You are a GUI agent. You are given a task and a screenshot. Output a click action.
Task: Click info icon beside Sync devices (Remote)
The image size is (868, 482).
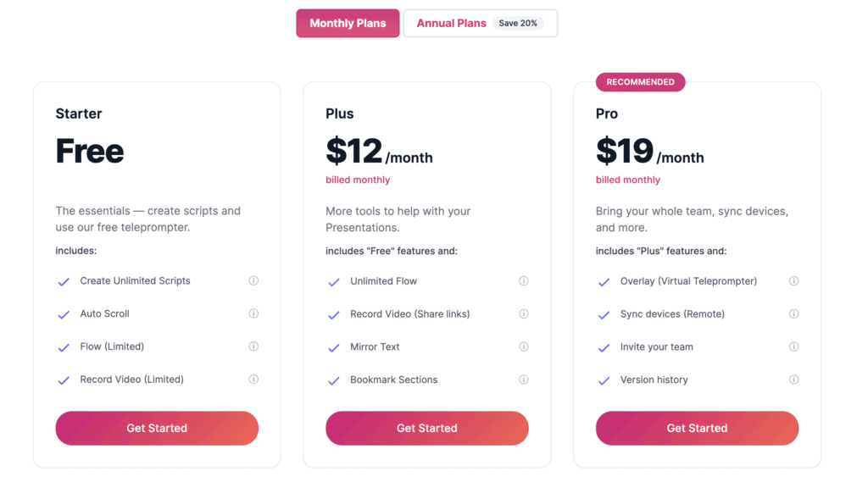793,313
